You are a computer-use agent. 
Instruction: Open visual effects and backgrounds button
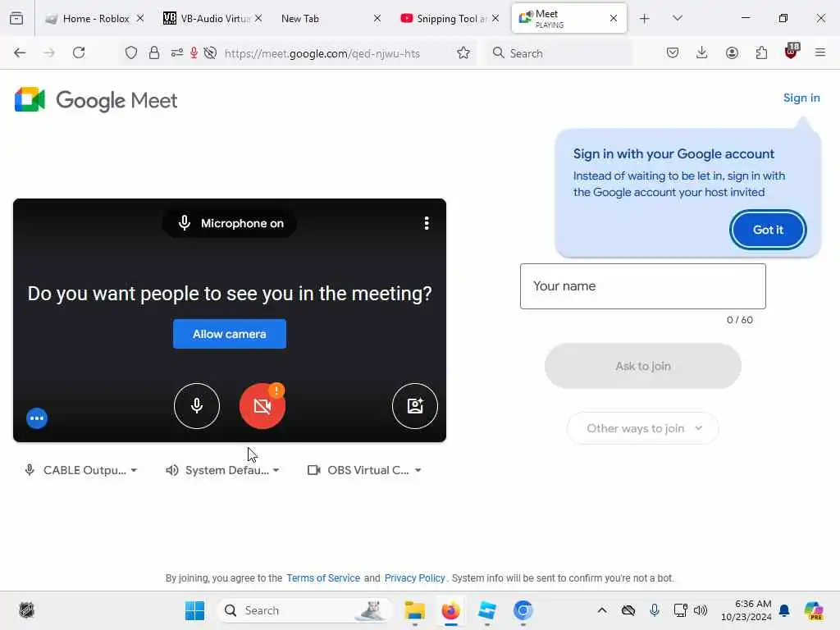tap(414, 406)
